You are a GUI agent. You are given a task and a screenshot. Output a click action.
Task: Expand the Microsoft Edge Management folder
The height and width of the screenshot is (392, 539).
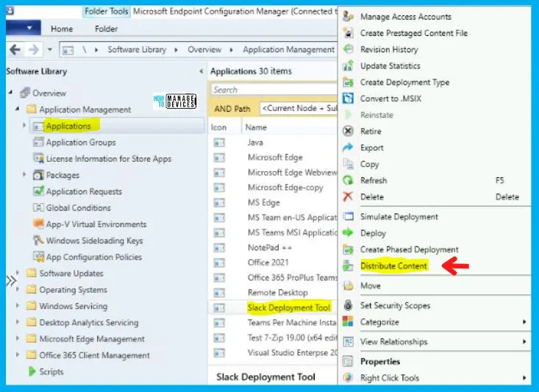[18, 338]
